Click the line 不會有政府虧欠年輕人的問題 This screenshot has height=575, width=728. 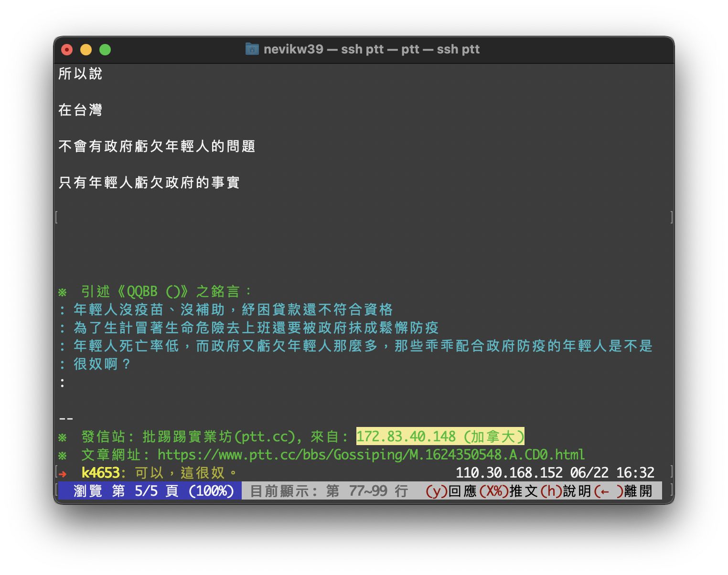pos(157,146)
